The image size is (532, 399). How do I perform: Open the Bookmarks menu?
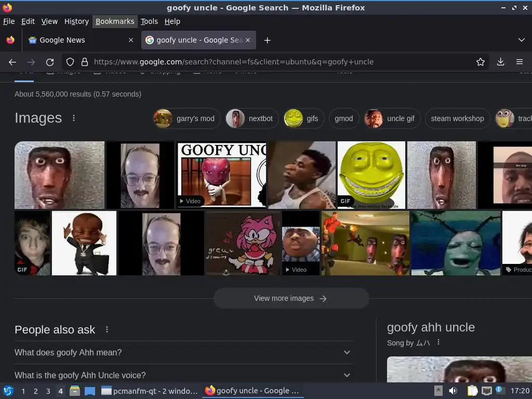[x=115, y=21]
